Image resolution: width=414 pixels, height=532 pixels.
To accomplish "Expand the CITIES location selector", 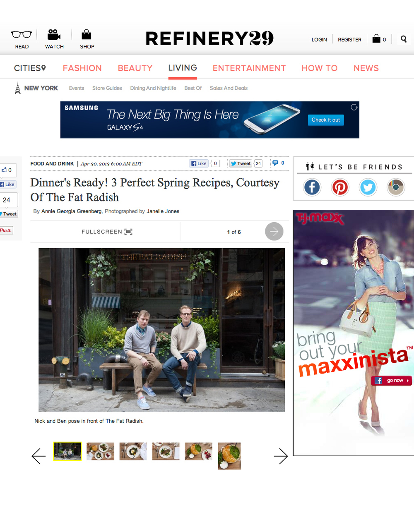I will point(30,68).
